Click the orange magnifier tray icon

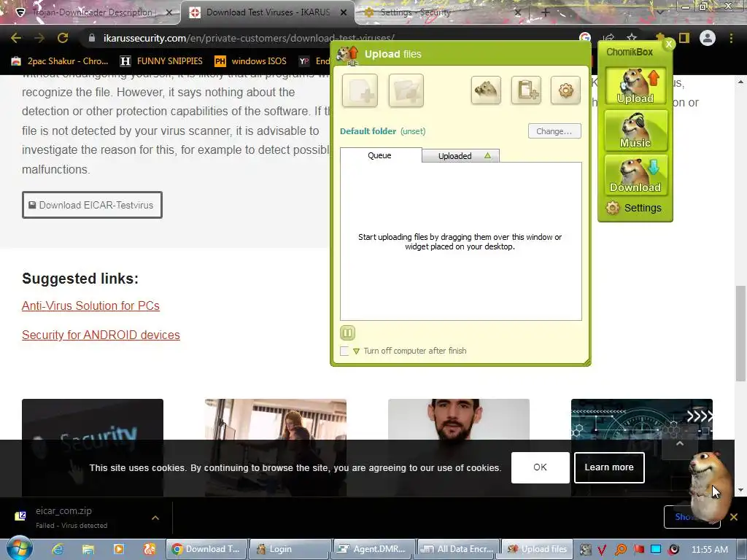621,550
